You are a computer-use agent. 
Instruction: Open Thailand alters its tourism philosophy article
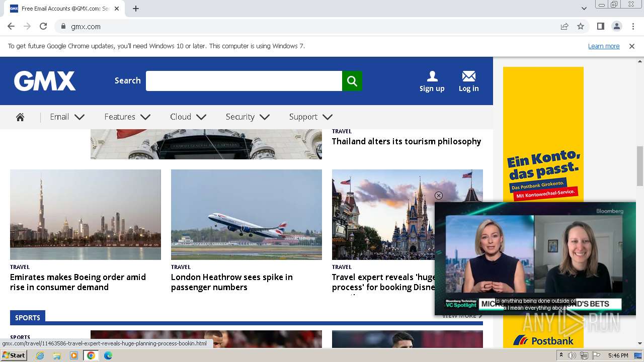tap(407, 141)
